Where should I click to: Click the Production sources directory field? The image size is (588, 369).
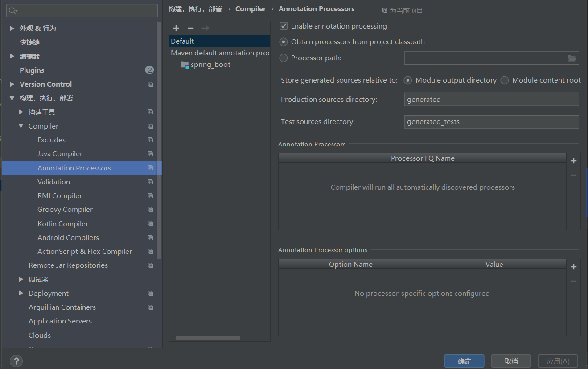(x=491, y=99)
